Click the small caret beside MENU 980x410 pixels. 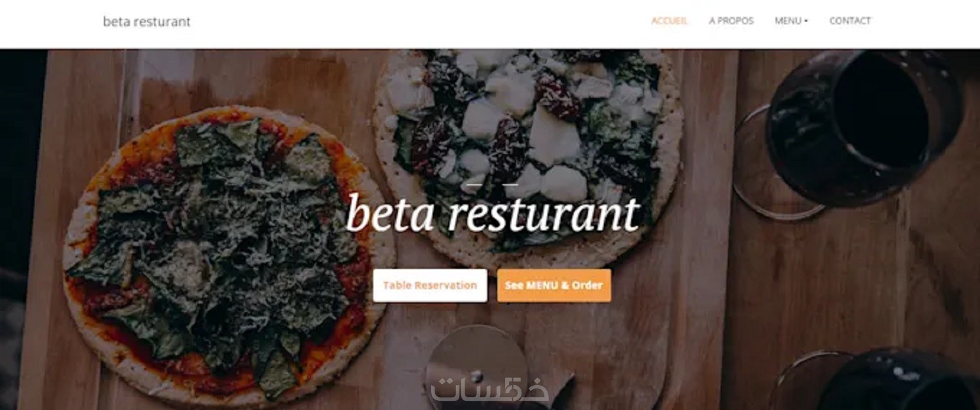pos(806,22)
